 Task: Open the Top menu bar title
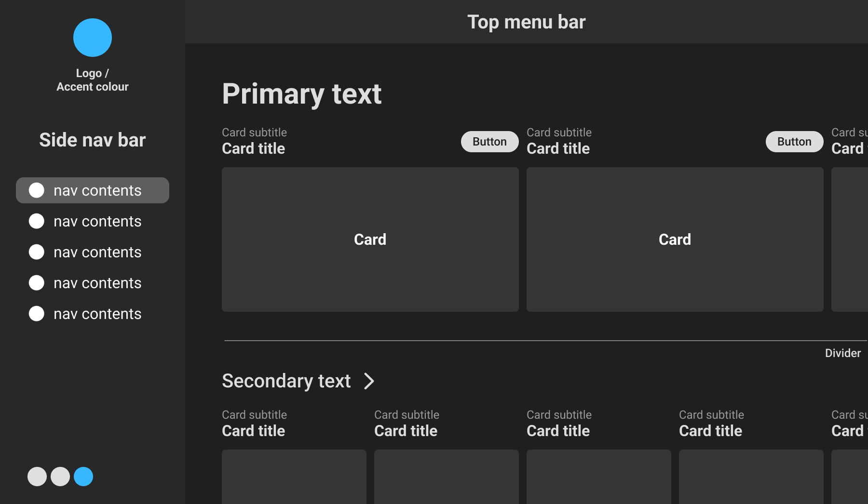pyautogui.click(x=526, y=22)
